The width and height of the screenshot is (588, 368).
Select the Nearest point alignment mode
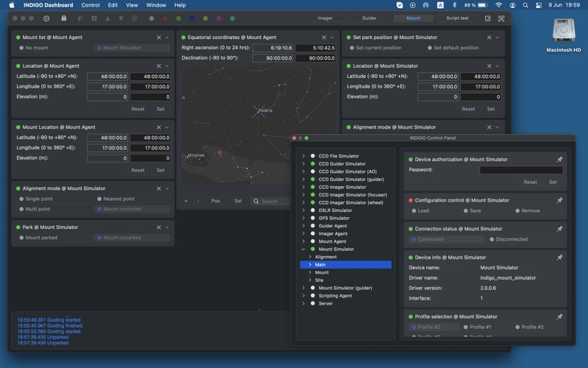point(132,199)
